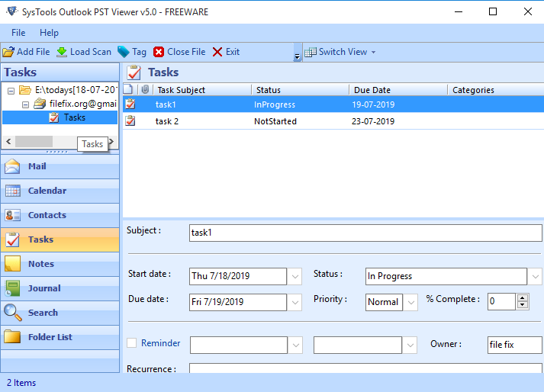Click the mailbox icon beside filefix.org@gmai
Viewport: 544px width, 392px height.
click(40, 104)
